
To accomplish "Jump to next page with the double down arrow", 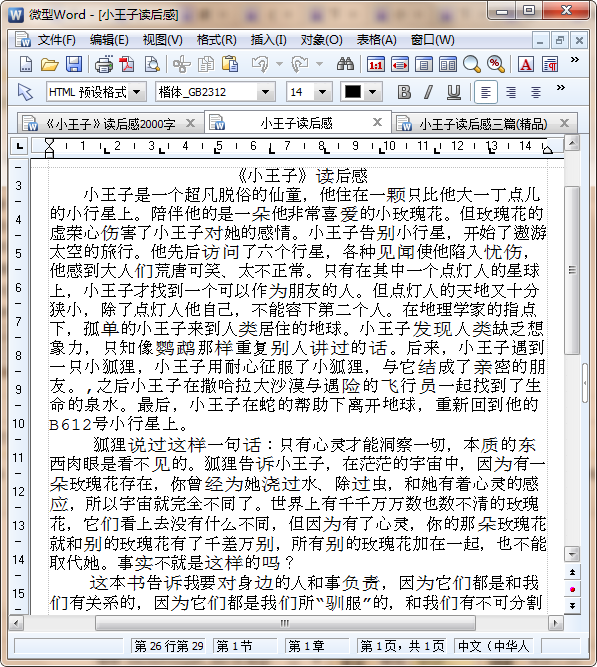I will coord(572,605).
